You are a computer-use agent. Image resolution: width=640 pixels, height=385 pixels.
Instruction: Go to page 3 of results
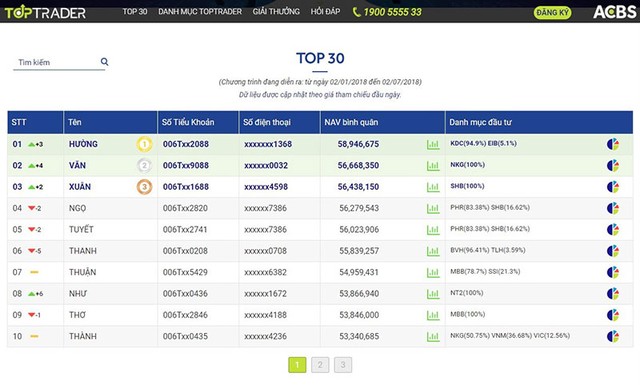click(343, 365)
